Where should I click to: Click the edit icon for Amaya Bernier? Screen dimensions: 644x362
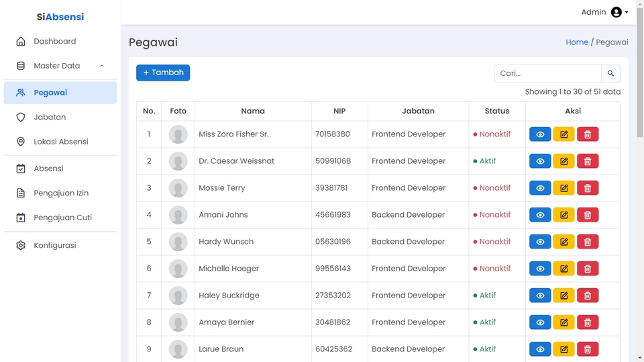[563, 322]
